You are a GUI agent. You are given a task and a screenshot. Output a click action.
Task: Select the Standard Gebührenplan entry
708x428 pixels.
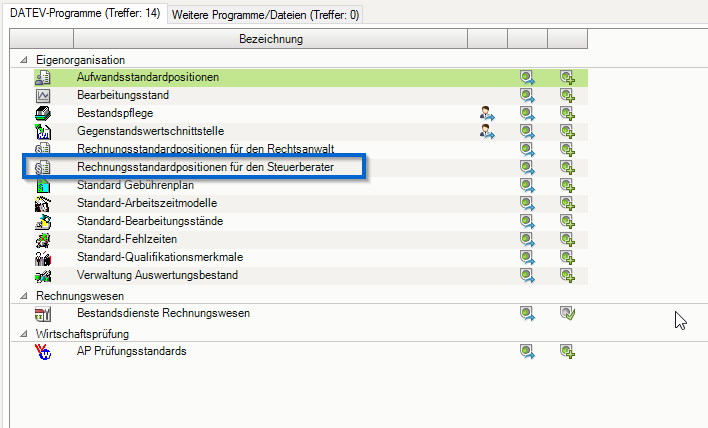point(135,185)
